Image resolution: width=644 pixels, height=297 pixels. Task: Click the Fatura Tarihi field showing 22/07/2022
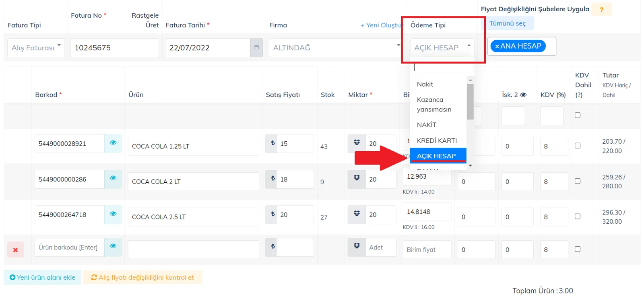(208, 47)
